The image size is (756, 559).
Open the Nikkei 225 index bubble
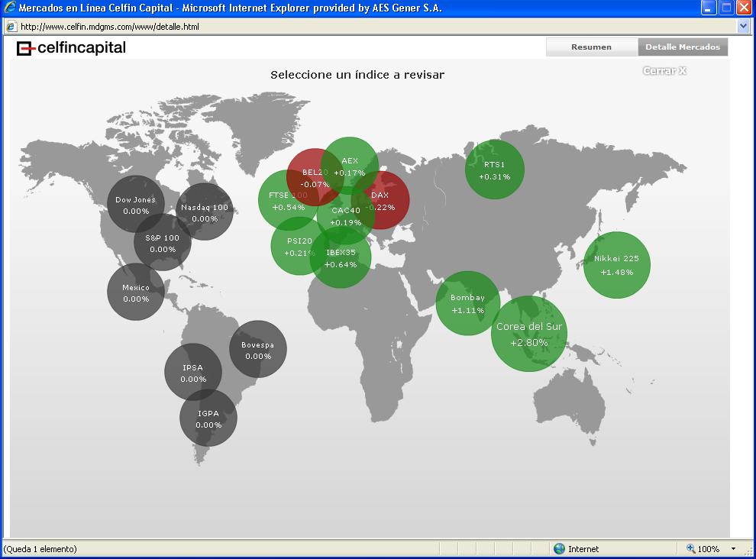[x=616, y=265]
